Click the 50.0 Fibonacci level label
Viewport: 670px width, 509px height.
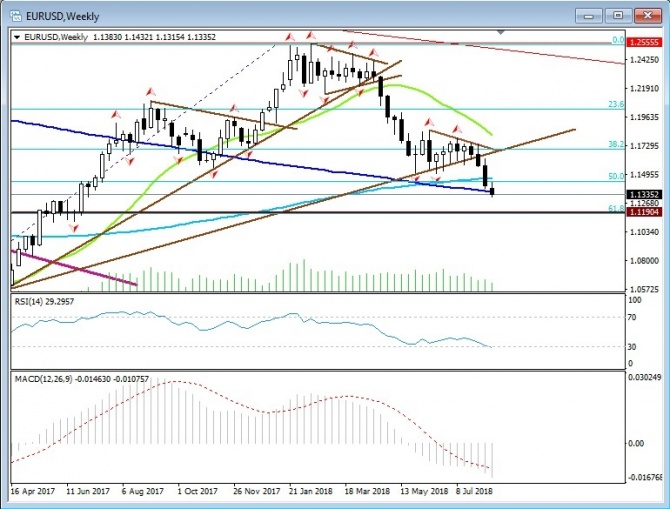pyautogui.click(x=616, y=176)
